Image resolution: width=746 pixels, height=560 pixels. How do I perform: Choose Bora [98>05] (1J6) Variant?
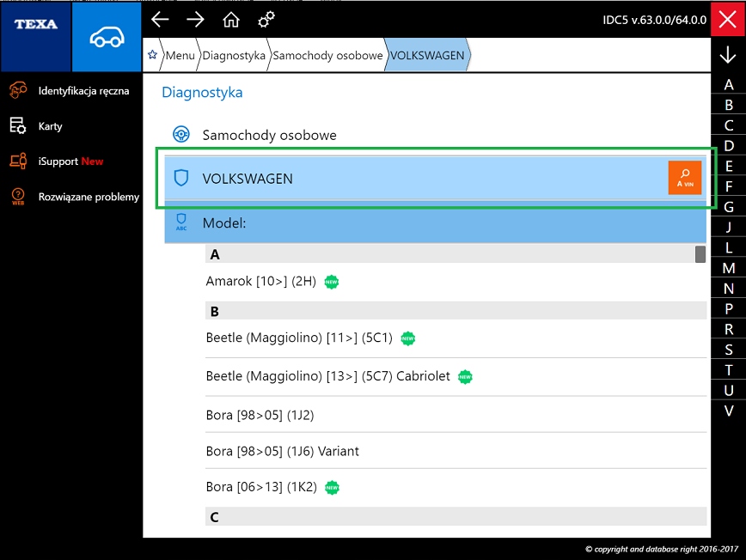[x=282, y=451]
